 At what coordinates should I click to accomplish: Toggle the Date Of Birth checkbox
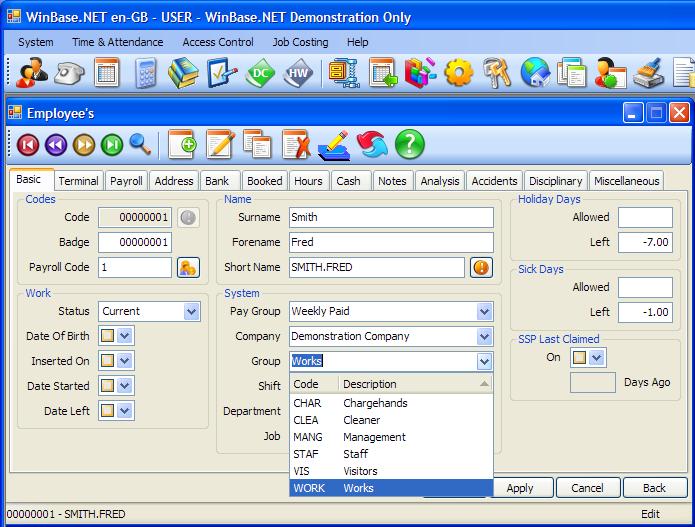coord(107,336)
